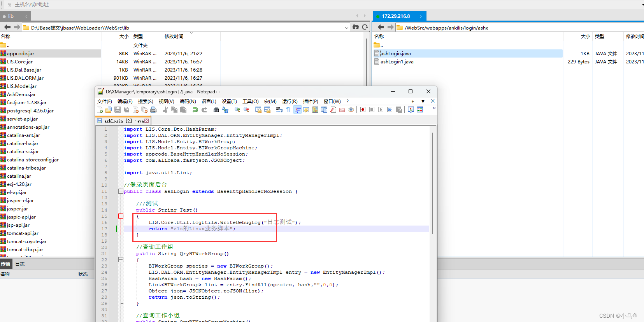Play back recorded macro
Screen dimensions: 644x322
click(x=381, y=110)
